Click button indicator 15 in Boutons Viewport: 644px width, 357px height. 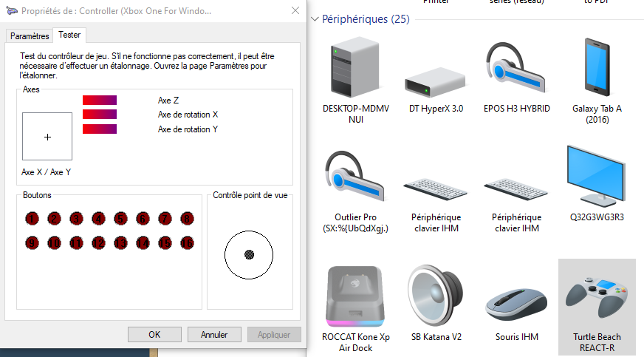coord(165,242)
